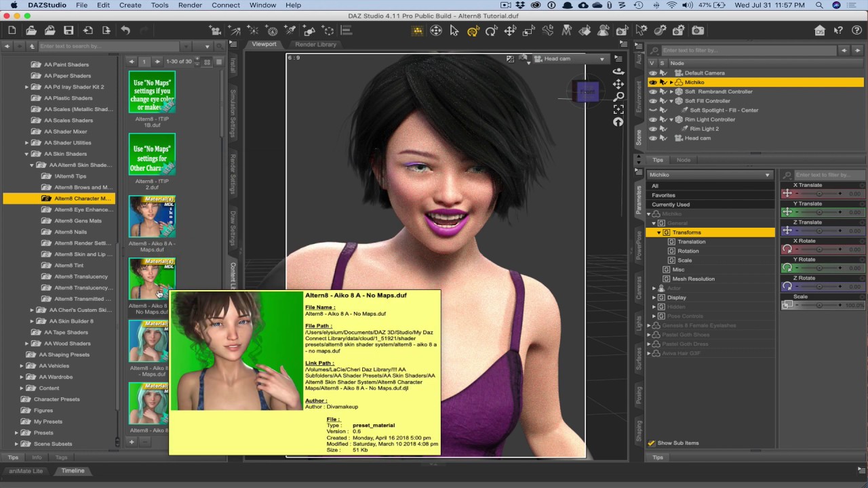This screenshot has width=868, height=488.
Task: Click the Undo arrow in toolbar
Action: click(125, 30)
